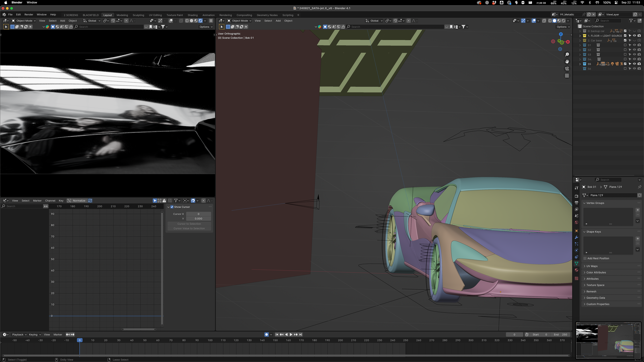Open the Tool tab in Properties editor

click(577, 187)
